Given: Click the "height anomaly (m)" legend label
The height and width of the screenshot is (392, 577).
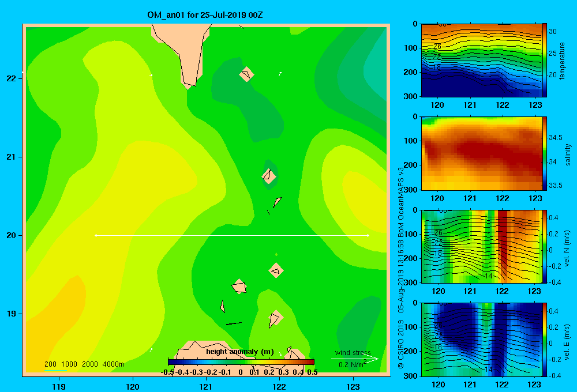Looking at the screenshot, I should click(240, 352).
